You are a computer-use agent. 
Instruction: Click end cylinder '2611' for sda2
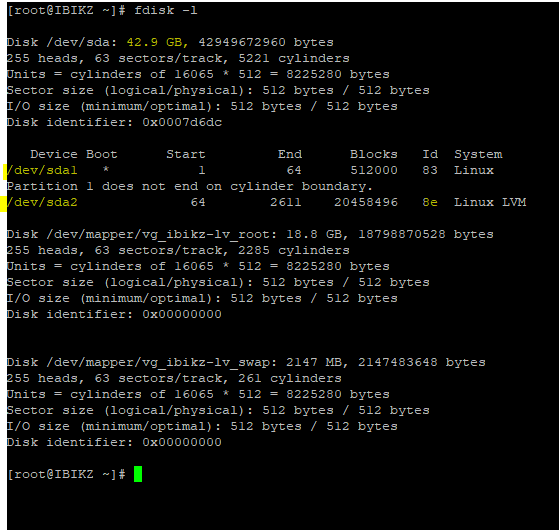(286, 202)
